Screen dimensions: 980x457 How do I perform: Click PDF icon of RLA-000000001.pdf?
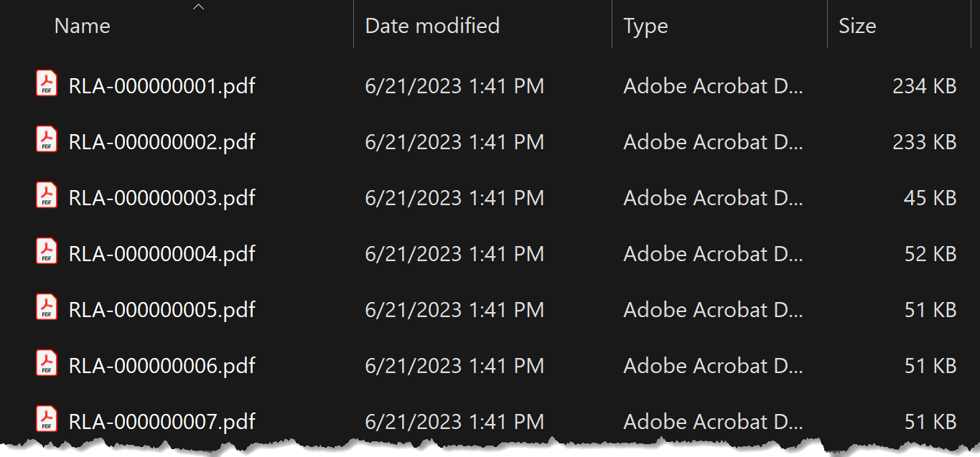47,83
